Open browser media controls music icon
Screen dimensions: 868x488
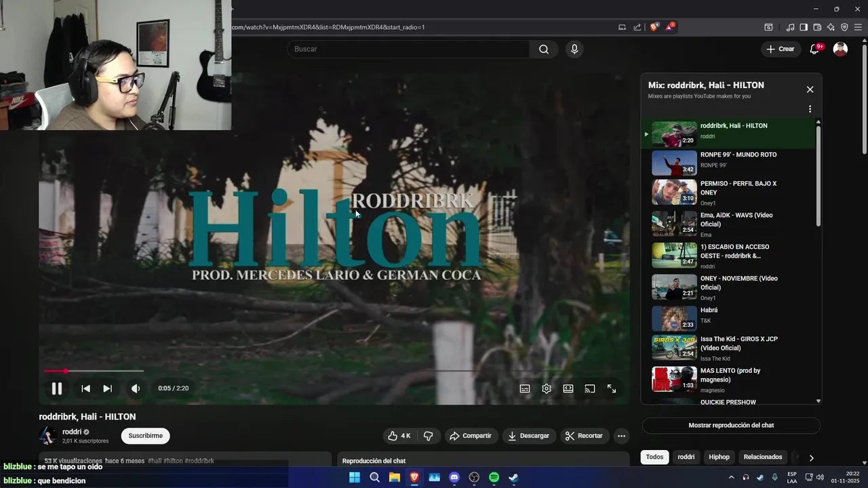[790, 27]
